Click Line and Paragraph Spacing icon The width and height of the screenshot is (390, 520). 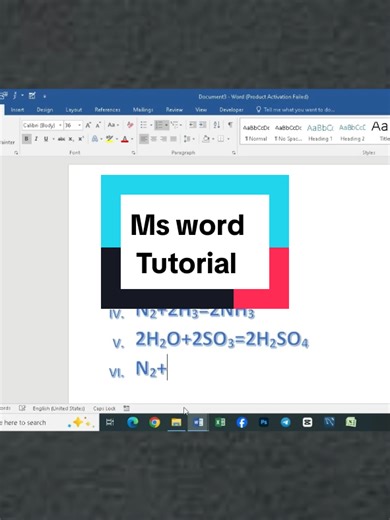[187, 139]
